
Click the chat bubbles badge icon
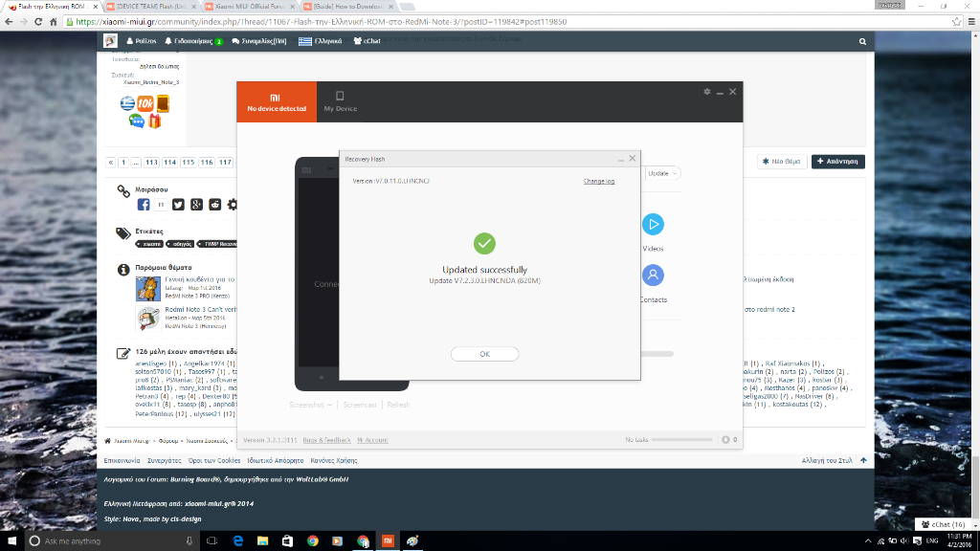pos(136,121)
